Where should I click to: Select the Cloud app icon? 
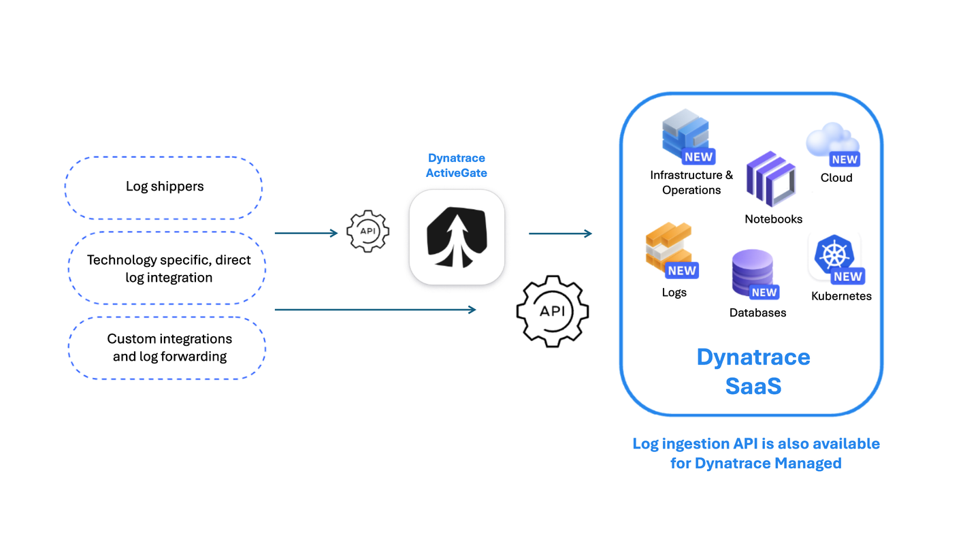833,145
